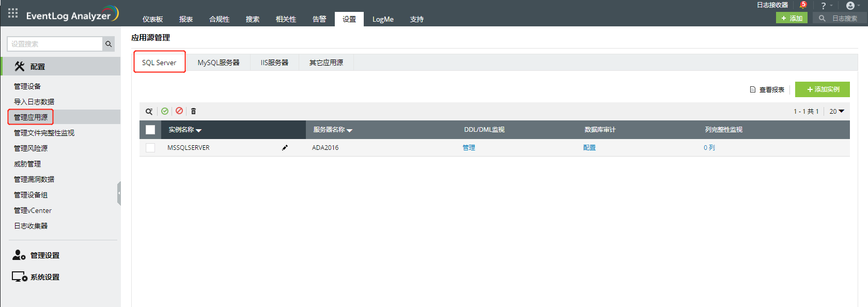Switch to the 其它应用源 tab

click(x=326, y=63)
